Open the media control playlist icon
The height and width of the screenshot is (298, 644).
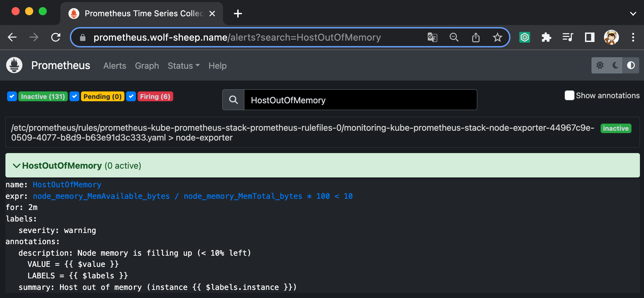(568, 37)
